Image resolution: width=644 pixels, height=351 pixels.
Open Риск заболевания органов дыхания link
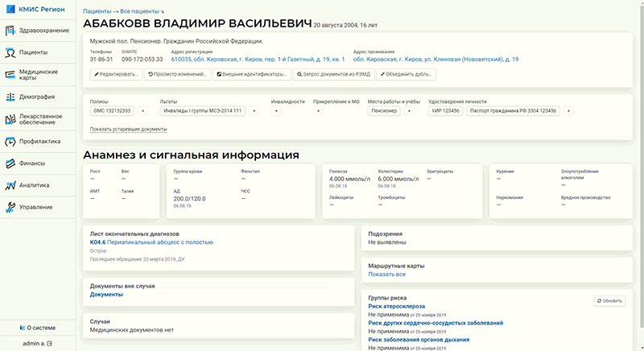419,340
